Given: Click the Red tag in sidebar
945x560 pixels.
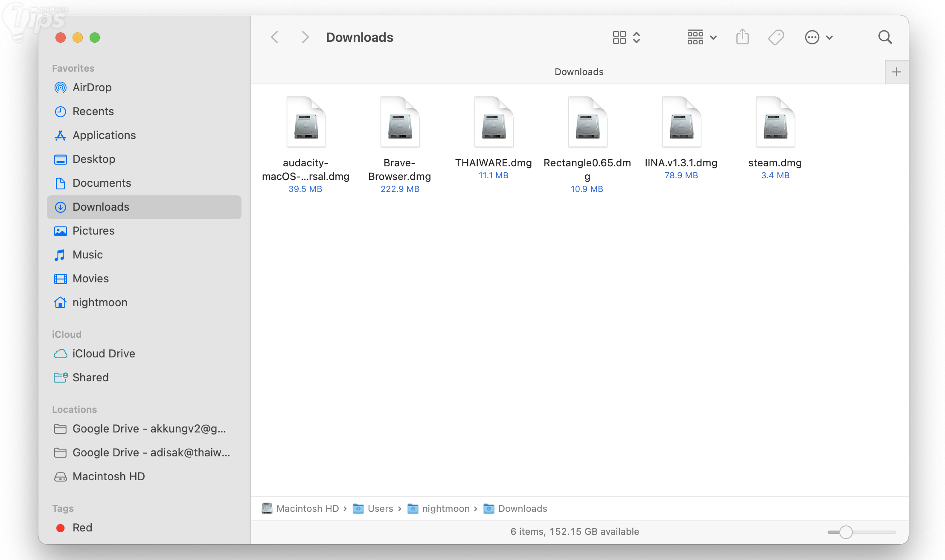Looking at the screenshot, I should (82, 528).
